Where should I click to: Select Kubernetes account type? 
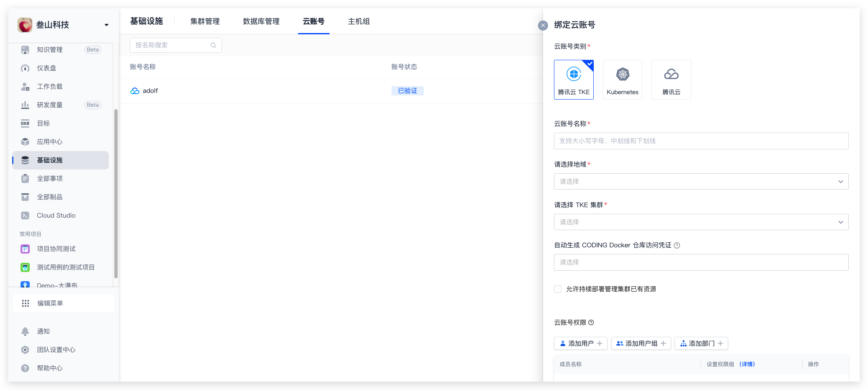point(623,80)
